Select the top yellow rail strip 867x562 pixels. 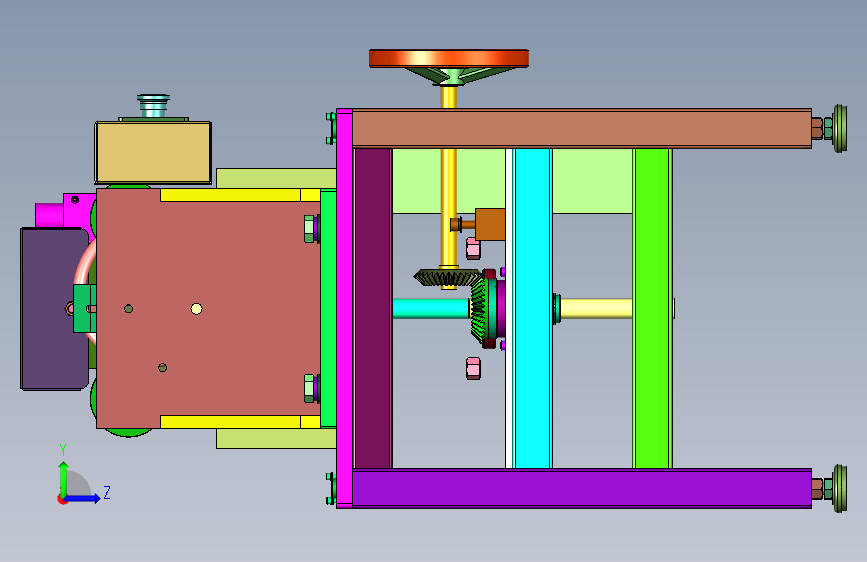coord(240,195)
